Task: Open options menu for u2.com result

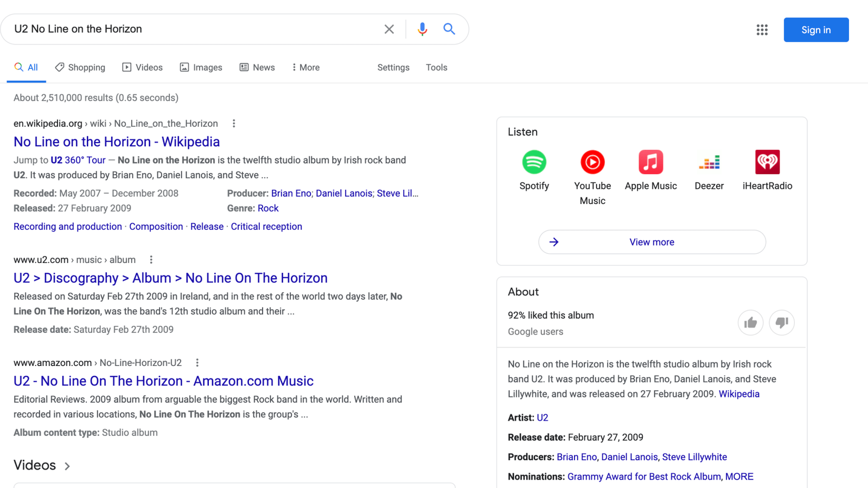Action: coord(151,260)
